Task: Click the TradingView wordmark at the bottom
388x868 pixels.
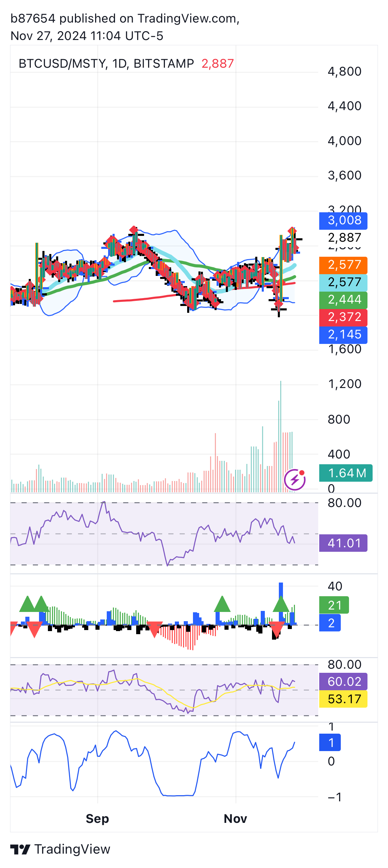Action: 72,849
